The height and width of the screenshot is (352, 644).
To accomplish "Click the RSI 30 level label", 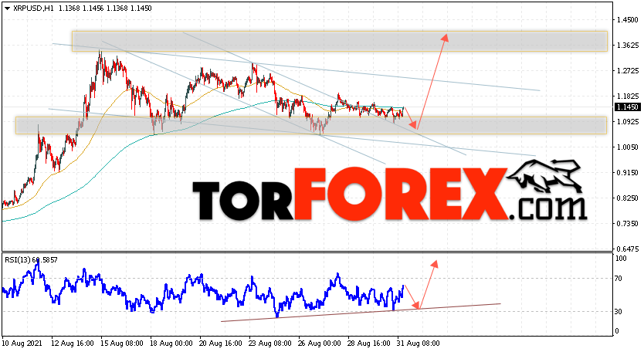I will [x=619, y=311].
